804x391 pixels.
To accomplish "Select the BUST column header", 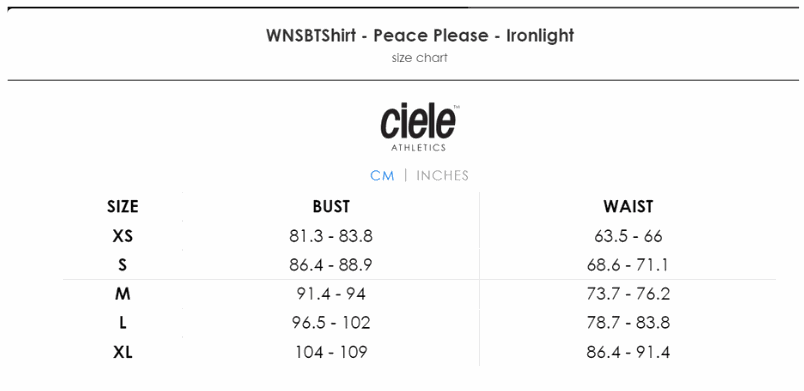I will coord(331,207).
